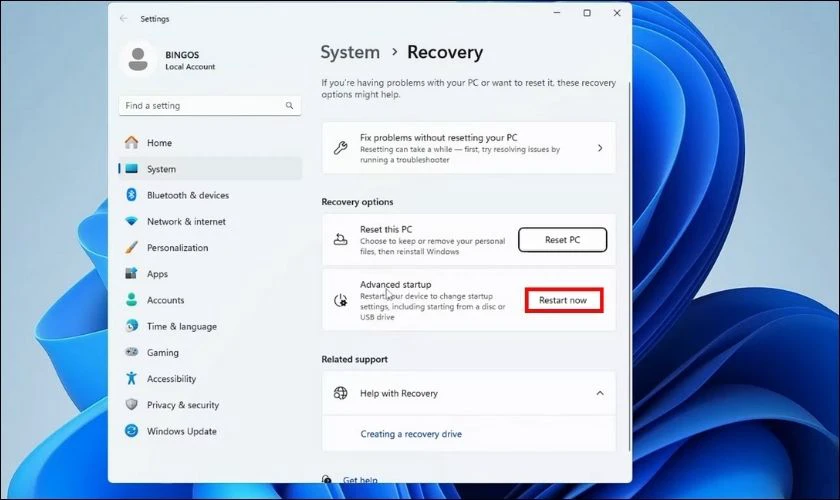Open Bluetooth & devices settings

(x=210, y=195)
